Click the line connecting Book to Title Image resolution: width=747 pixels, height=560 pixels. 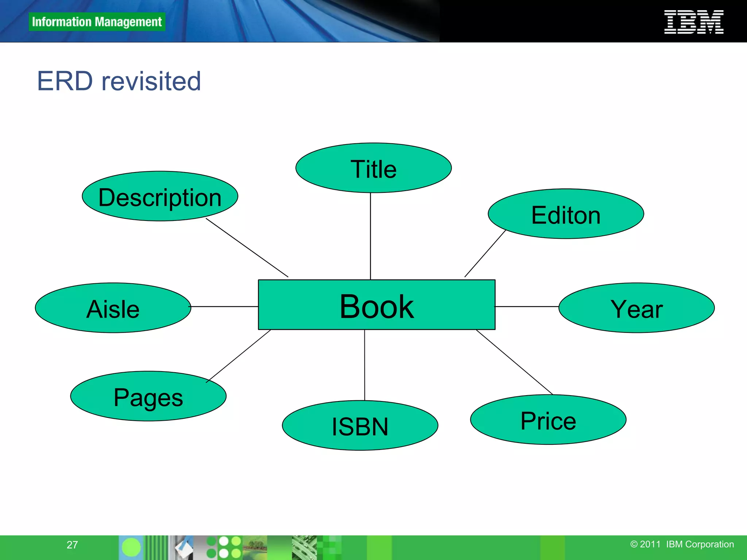click(370, 236)
